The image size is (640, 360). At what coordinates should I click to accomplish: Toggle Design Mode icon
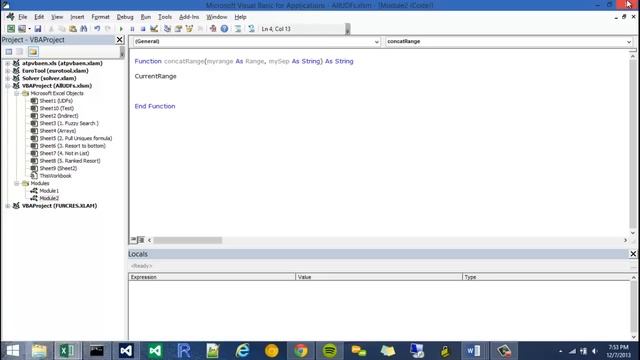[x=154, y=29]
